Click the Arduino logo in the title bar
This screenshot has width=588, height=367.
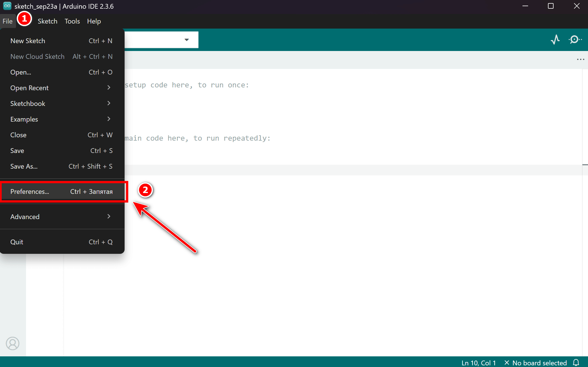[x=7, y=6]
